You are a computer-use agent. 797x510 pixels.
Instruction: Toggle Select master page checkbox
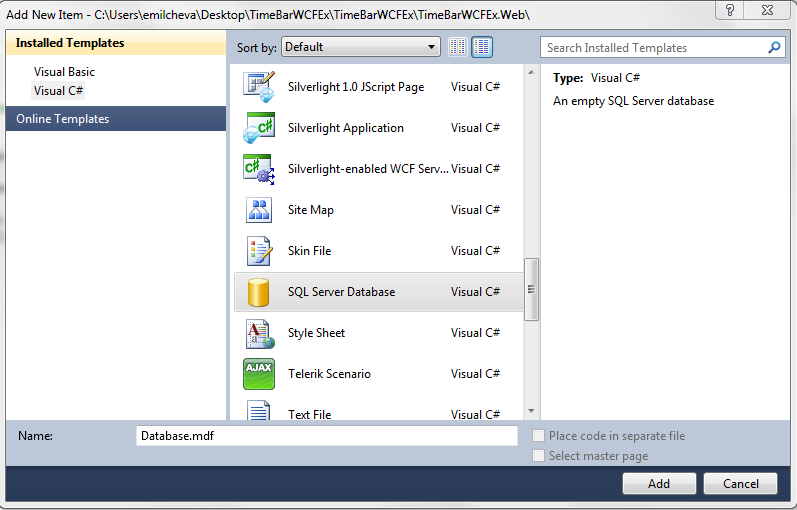click(x=538, y=456)
